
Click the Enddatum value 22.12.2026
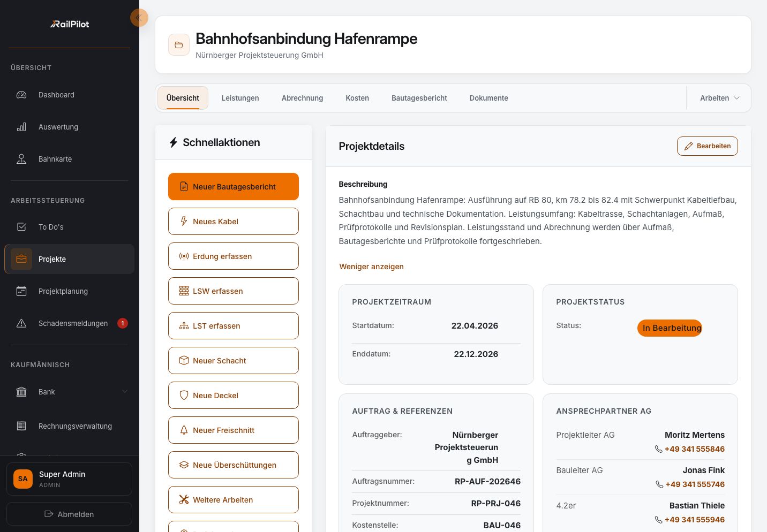pyautogui.click(x=476, y=354)
